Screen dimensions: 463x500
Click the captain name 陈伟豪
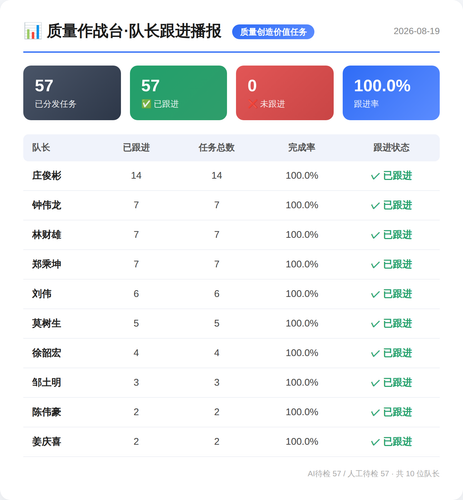coord(46,412)
